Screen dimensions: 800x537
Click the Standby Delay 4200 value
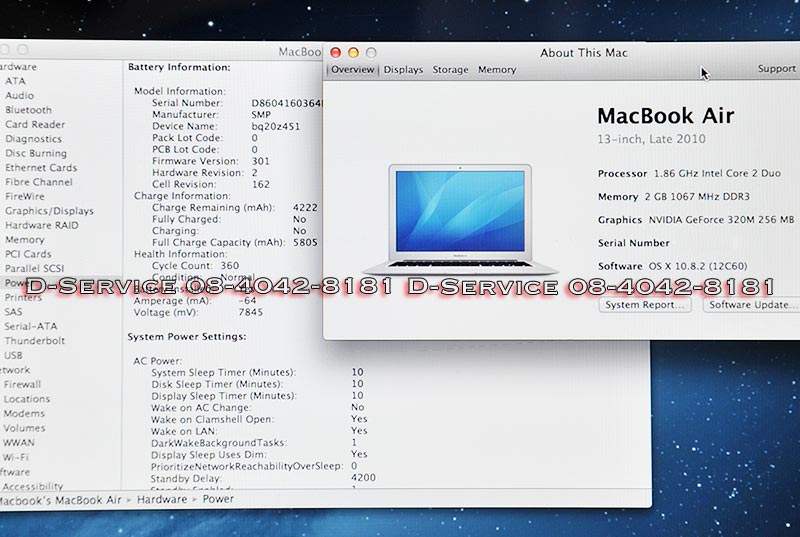(363, 478)
